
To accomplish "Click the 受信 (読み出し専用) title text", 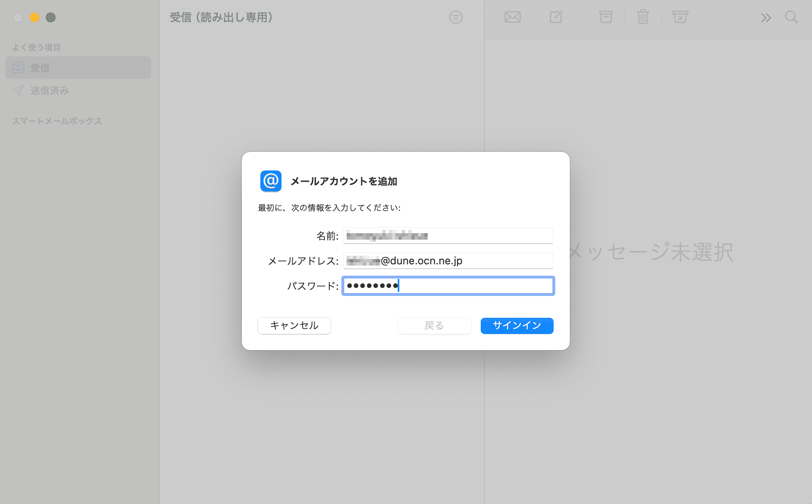I will pos(221,17).
